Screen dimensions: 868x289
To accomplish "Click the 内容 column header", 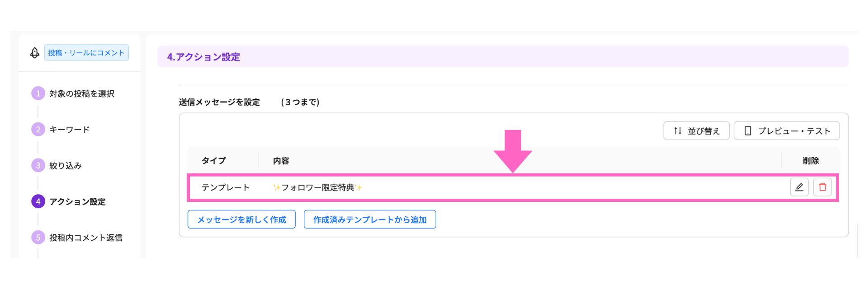I will tap(281, 161).
